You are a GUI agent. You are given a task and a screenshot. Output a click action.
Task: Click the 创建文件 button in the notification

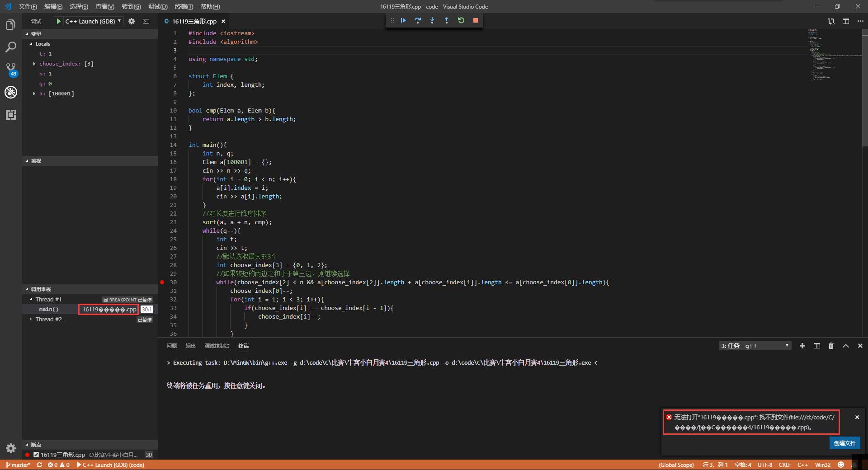tap(844, 443)
